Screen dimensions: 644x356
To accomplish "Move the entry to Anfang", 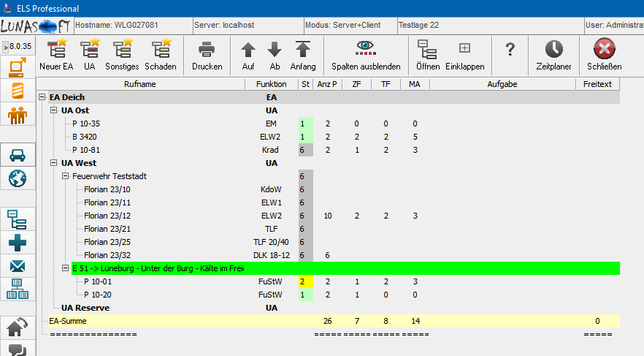I will (303, 55).
